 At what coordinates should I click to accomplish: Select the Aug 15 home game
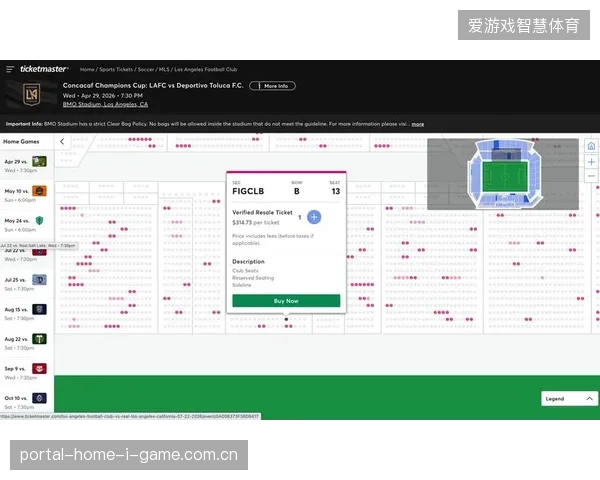tap(26, 313)
